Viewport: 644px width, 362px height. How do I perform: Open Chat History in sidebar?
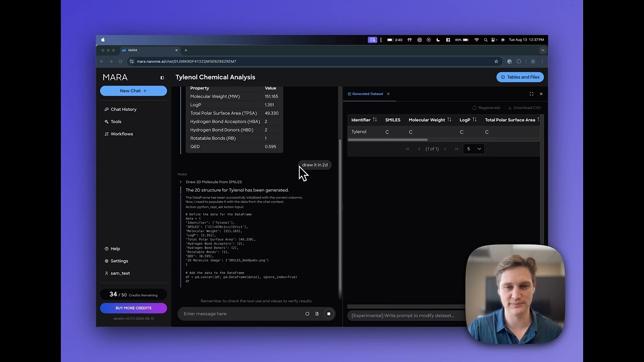coord(123,109)
